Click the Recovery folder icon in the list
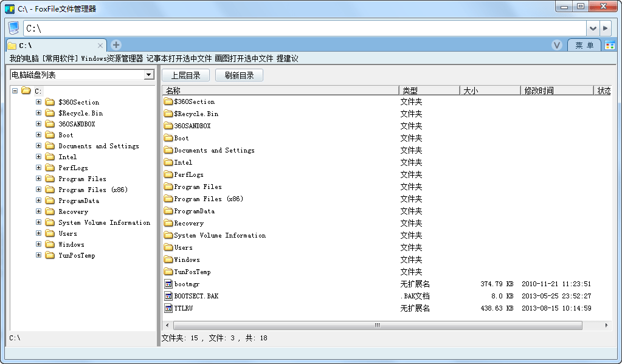Viewport: 622px width, 364px height. pyautogui.click(x=168, y=223)
